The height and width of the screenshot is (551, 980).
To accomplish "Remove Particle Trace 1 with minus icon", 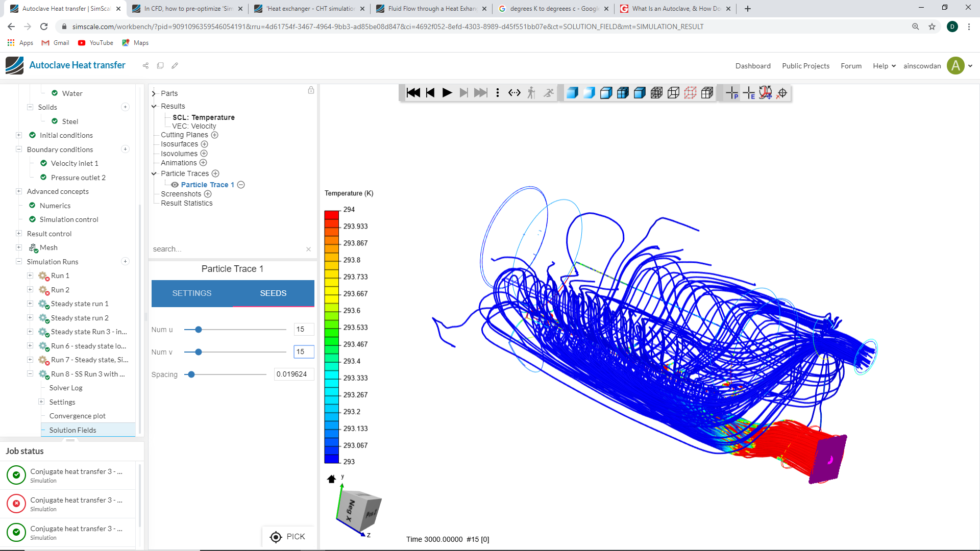I will point(241,185).
